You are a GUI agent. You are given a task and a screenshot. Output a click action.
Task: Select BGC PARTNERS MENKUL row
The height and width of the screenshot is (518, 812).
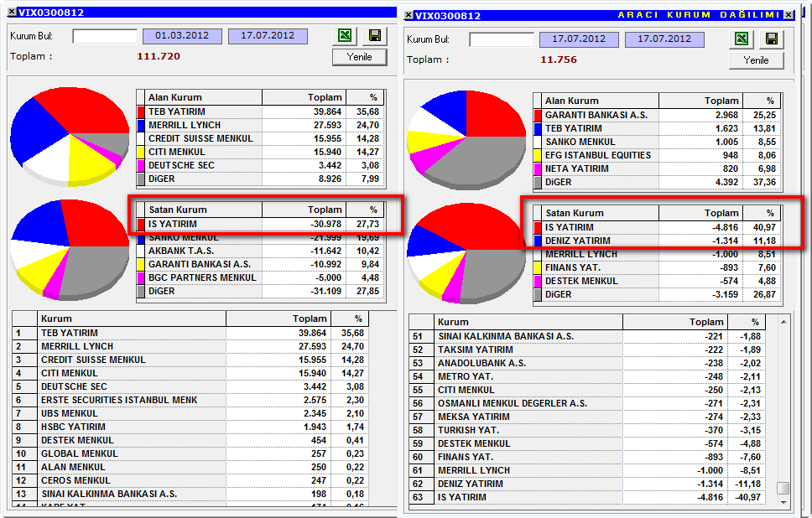click(x=261, y=278)
